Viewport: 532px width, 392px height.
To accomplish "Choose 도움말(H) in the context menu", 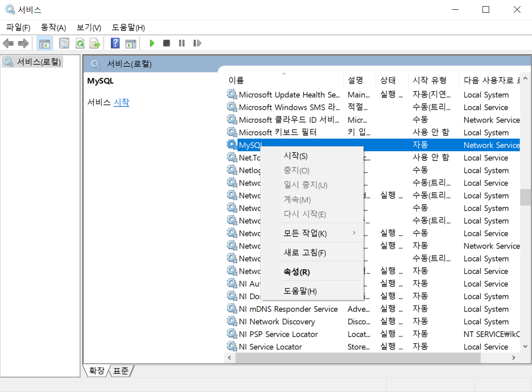I will (x=312, y=291).
